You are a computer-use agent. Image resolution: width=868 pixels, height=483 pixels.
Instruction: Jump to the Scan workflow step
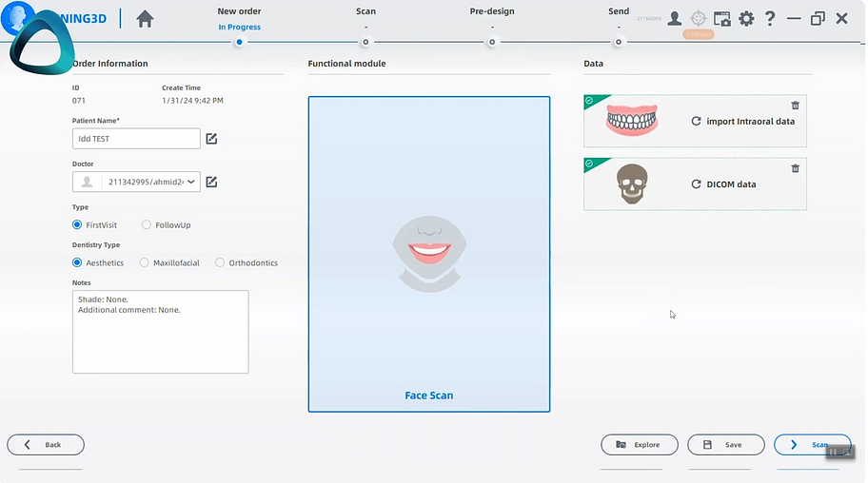coord(365,41)
